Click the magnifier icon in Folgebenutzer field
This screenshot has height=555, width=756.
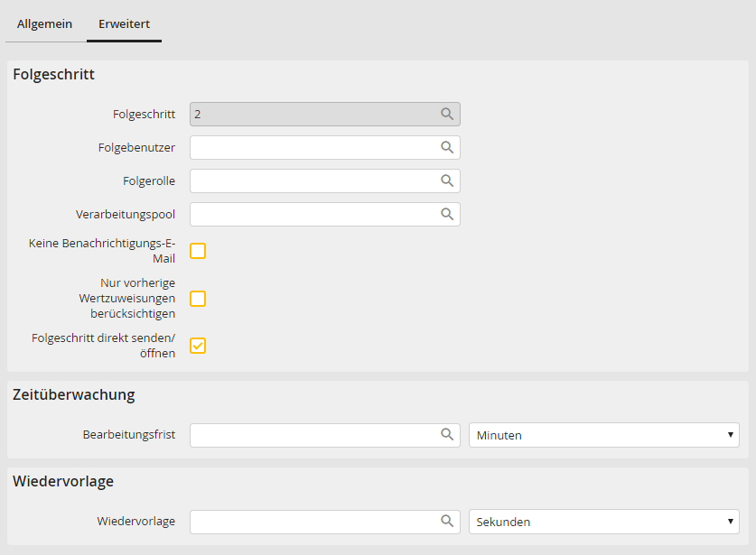point(446,148)
